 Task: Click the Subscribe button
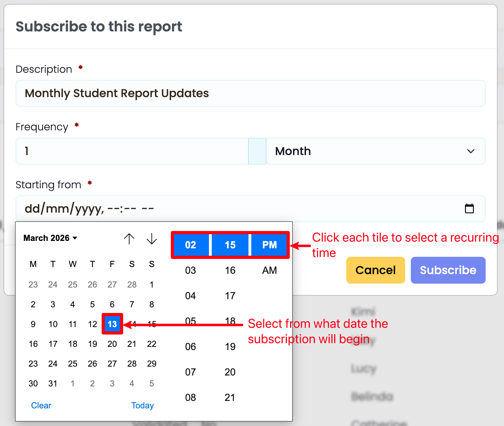[x=448, y=270]
